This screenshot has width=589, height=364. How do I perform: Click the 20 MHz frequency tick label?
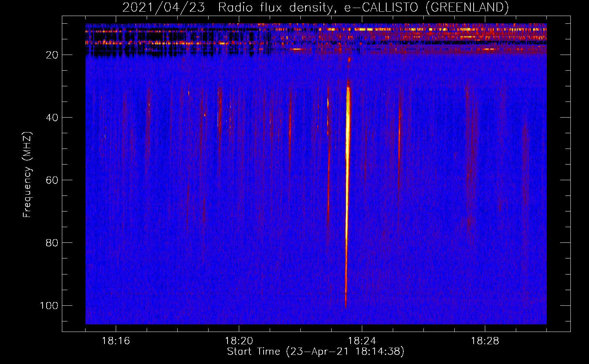[x=52, y=55]
